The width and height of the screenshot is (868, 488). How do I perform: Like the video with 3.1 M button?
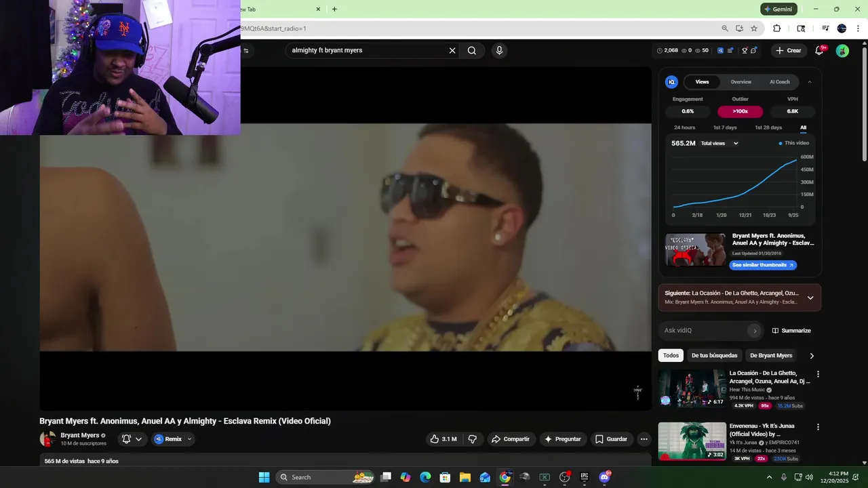pyautogui.click(x=443, y=439)
